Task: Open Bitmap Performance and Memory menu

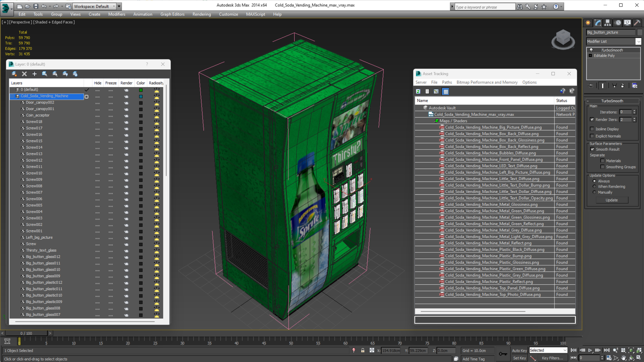Action: tap(487, 82)
